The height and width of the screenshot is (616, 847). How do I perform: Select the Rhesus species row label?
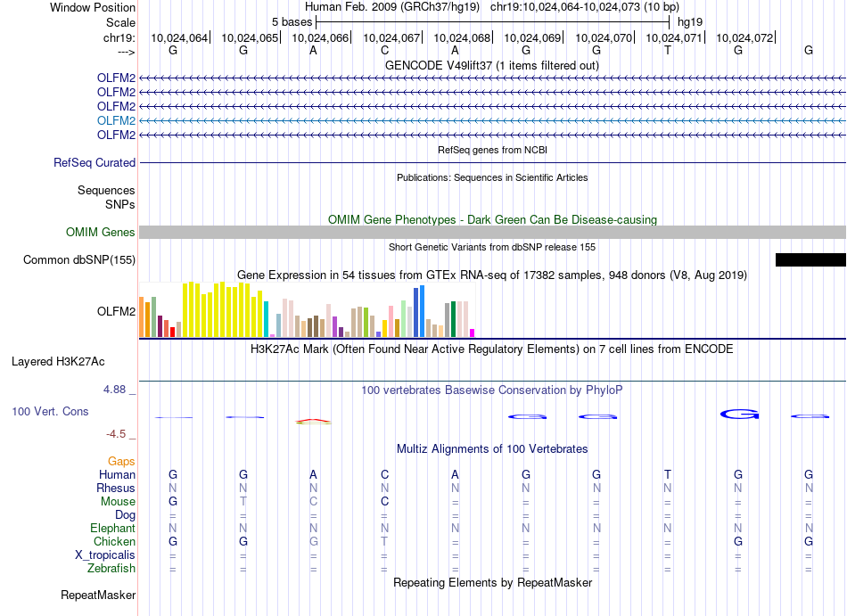[x=116, y=488]
